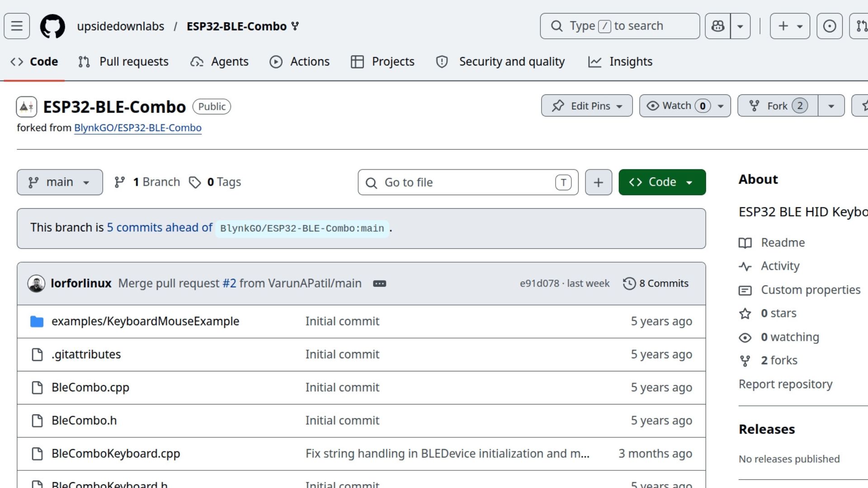Image resolution: width=868 pixels, height=488 pixels.
Task: Click the Go to file search field
Action: click(468, 182)
